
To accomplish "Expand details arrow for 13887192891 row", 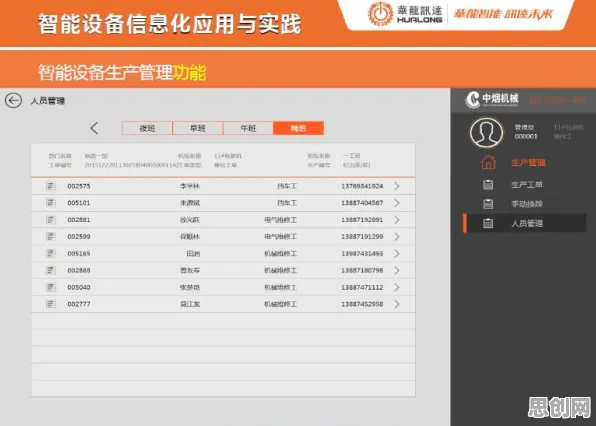I will (397, 220).
